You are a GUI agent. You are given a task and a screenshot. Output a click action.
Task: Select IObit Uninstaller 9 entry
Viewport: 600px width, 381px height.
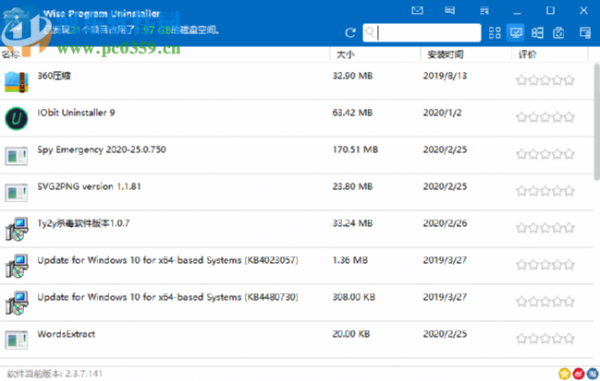click(x=297, y=118)
